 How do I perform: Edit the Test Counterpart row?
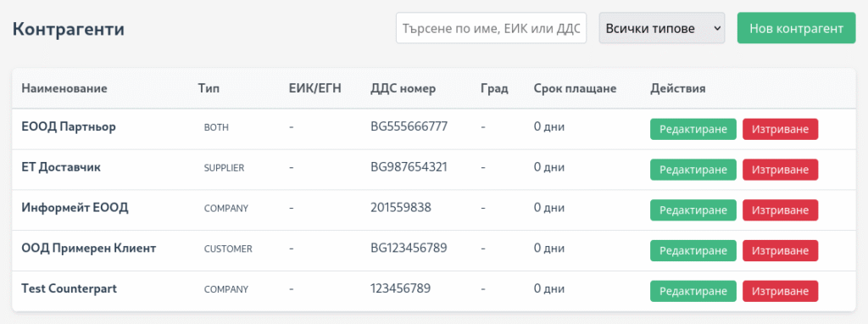tap(693, 291)
